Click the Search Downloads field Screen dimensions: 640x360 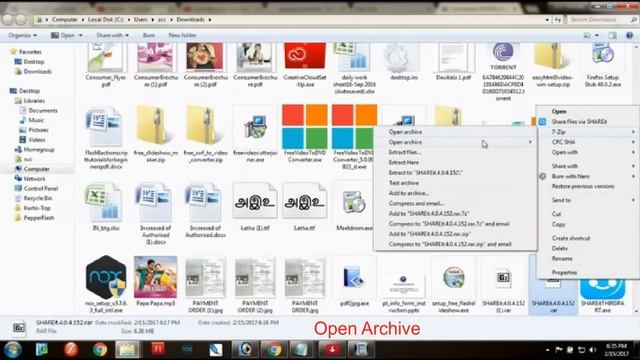(x=602, y=20)
